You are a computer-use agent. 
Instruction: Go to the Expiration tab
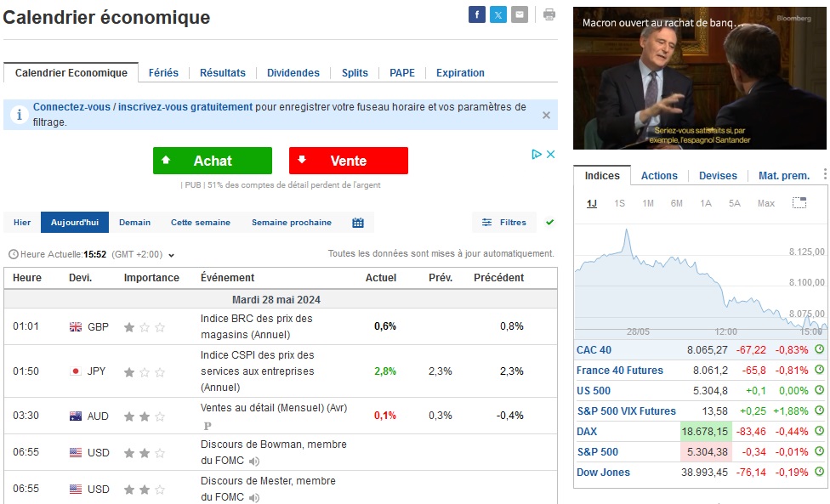[x=461, y=73]
